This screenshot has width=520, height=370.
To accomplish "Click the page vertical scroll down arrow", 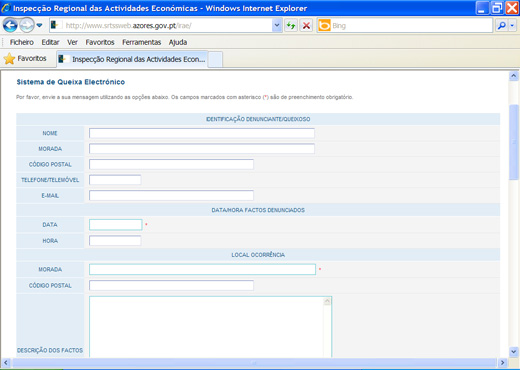I will 514,351.
